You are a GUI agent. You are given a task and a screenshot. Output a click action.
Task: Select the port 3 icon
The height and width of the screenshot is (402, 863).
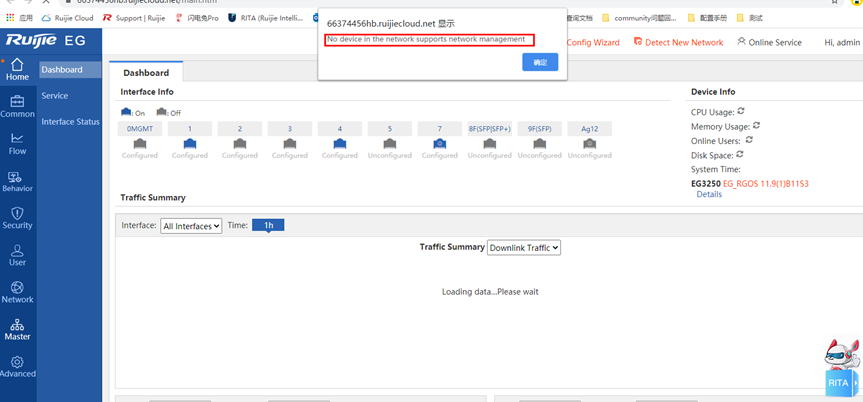290,144
